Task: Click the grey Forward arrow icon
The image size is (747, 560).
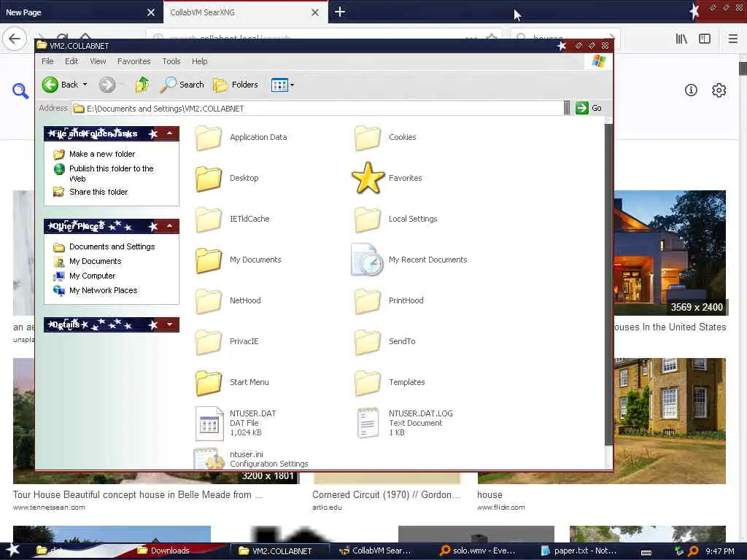Action: tap(107, 85)
